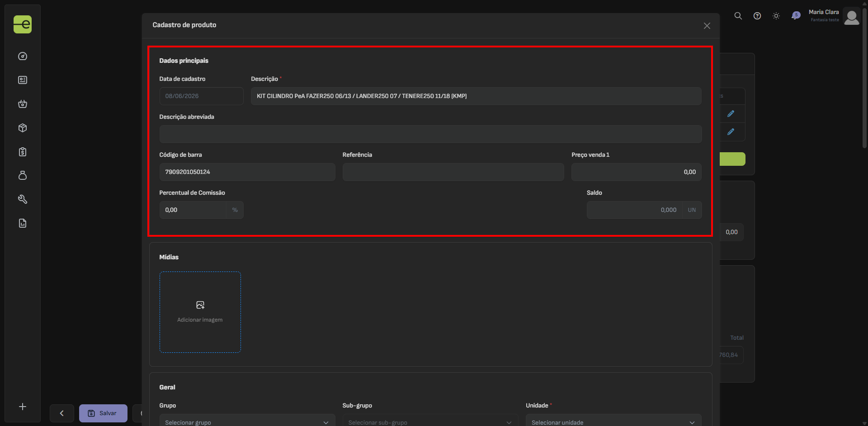This screenshot has width=868, height=426.
Task: Click the Salvar button
Action: (x=103, y=413)
